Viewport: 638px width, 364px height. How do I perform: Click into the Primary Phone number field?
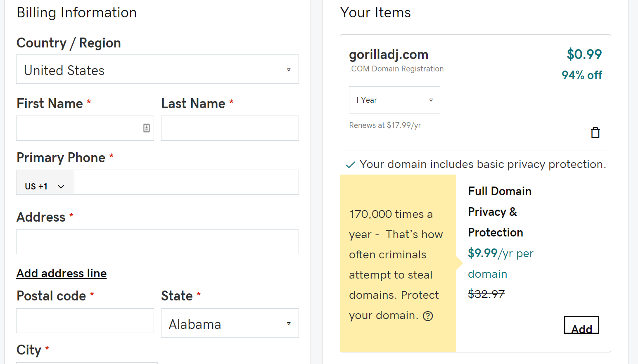pos(186,182)
